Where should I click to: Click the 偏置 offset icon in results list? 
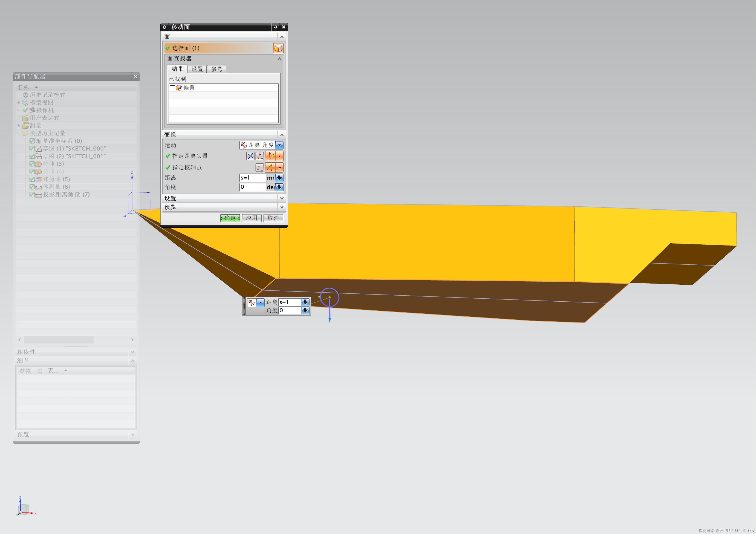click(179, 88)
